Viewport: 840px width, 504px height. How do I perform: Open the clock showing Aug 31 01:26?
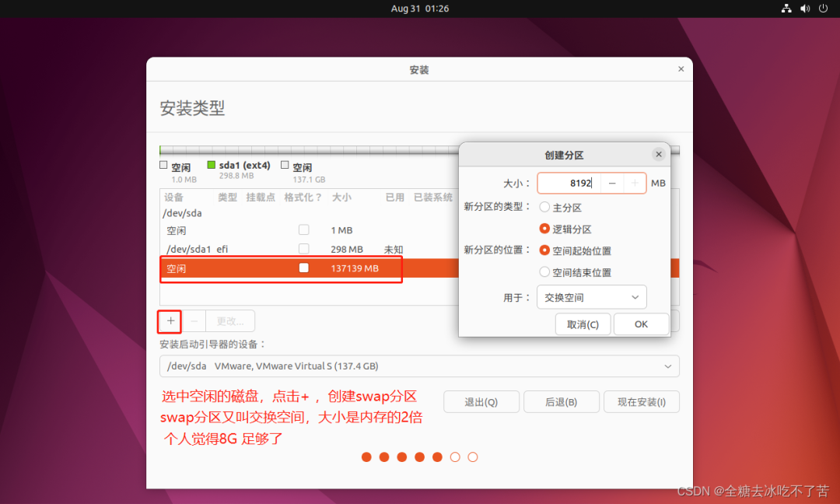[419, 9]
